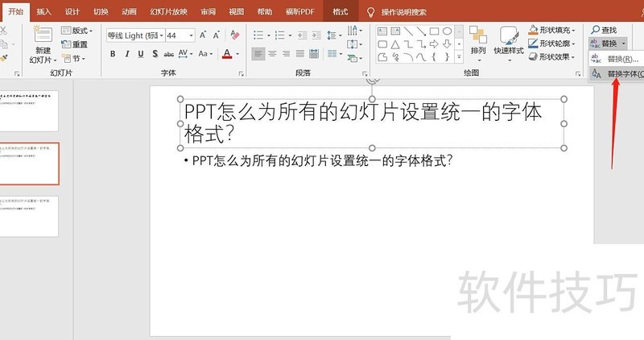Click the numbered list icon
The width and height of the screenshot is (644, 340).
click(x=280, y=35)
